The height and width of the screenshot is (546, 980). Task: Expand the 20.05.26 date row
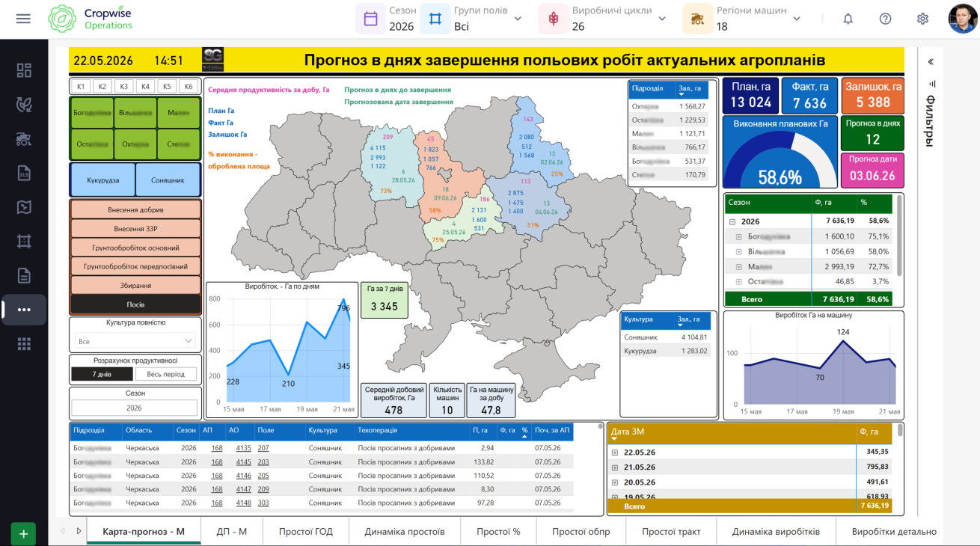tap(615, 482)
